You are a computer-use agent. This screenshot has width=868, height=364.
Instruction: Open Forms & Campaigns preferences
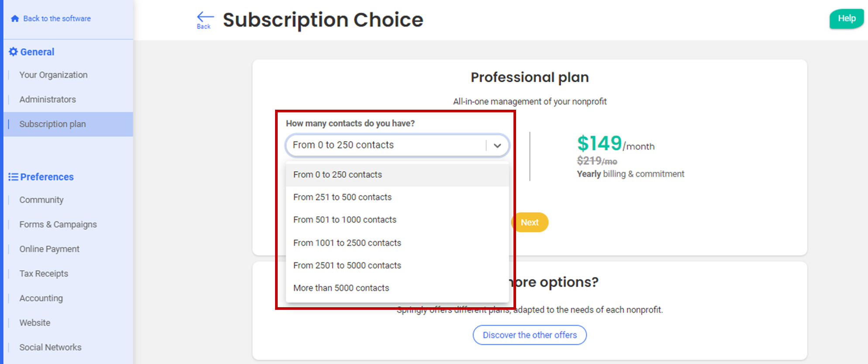tap(58, 225)
